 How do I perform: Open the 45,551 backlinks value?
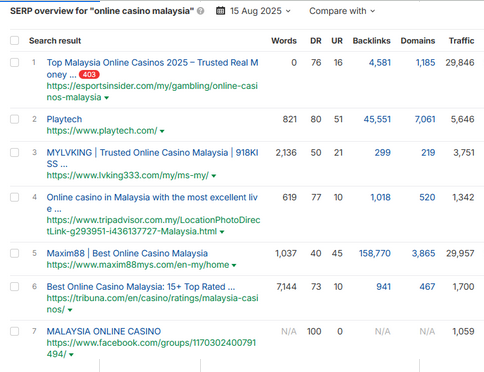[377, 119]
